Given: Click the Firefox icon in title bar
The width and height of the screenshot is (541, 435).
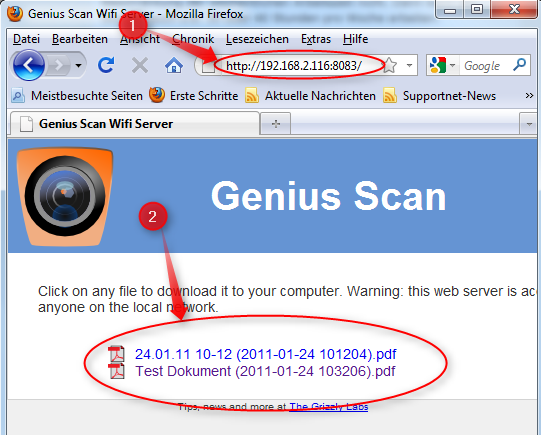Looking at the screenshot, I should 15,14.
